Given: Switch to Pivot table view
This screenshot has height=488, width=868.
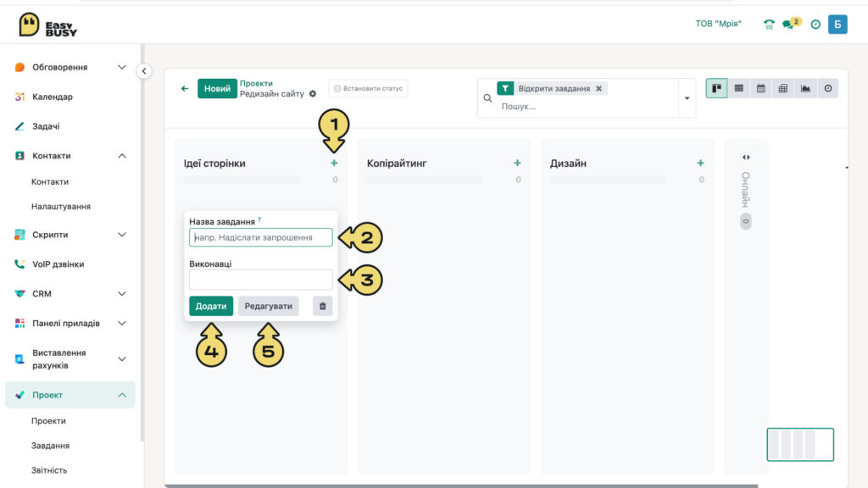Looking at the screenshot, I should (783, 88).
